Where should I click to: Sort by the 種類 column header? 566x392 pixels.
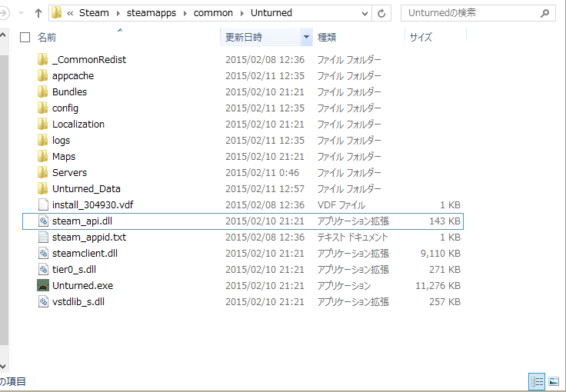pos(327,37)
